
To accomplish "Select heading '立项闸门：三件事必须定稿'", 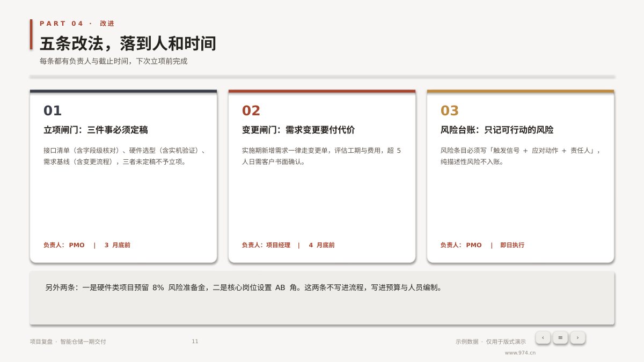I will tap(96, 130).
